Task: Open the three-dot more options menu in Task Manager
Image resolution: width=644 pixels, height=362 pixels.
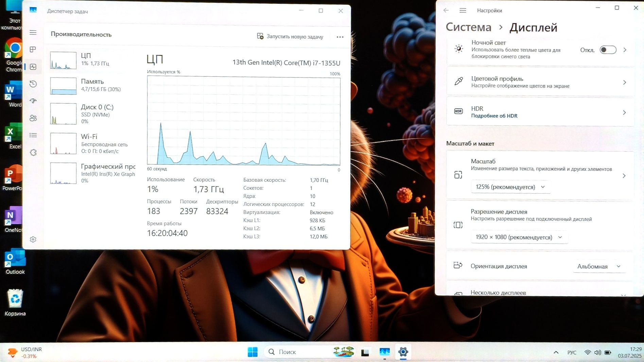Action: pyautogui.click(x=340, y=37)
